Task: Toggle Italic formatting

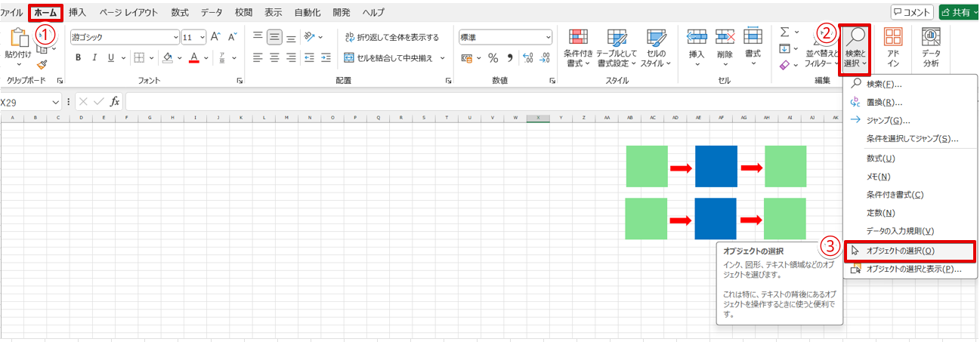Action: pyautogui.click(x=94, y=57)
